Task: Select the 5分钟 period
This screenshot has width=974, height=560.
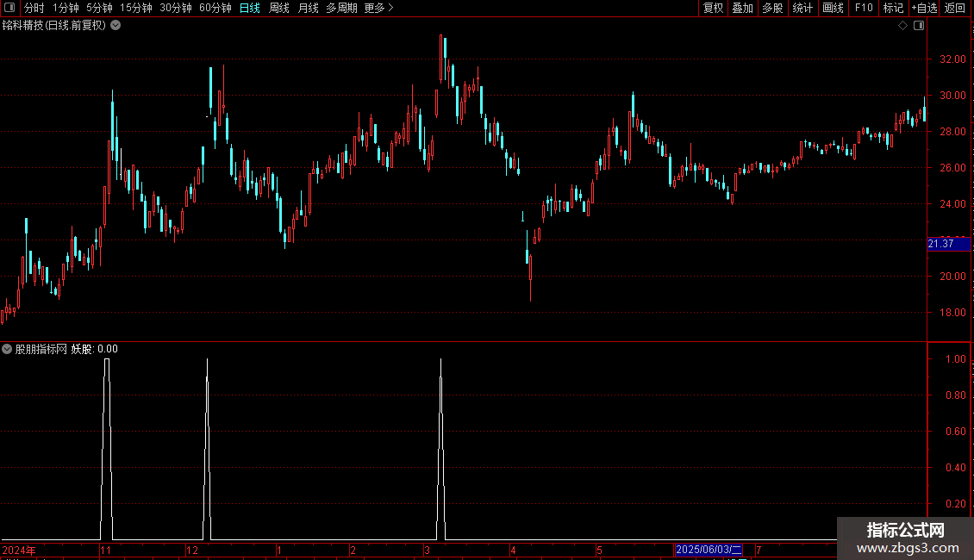Action: click(99, 8)
